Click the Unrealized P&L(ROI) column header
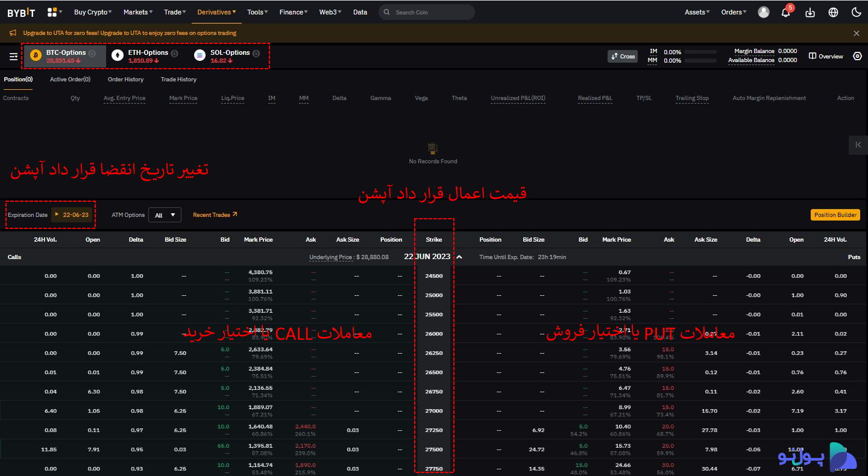 [x=518, y=98]
